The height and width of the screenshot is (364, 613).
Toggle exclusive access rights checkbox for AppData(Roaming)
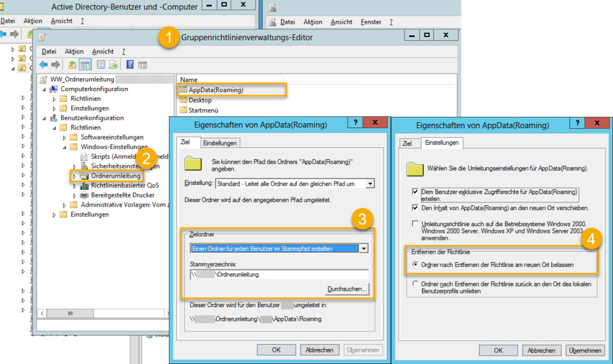pos(415,192)
